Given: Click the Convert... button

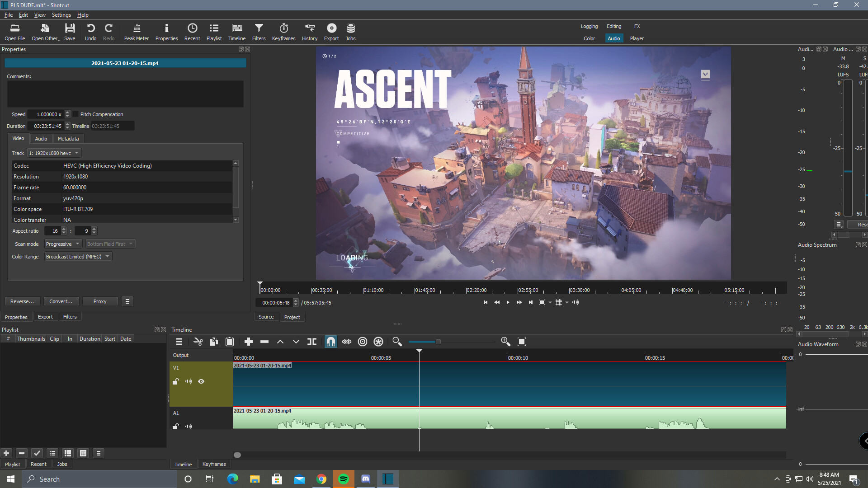Looking at the screenshot, I should [x=61, y=301].
